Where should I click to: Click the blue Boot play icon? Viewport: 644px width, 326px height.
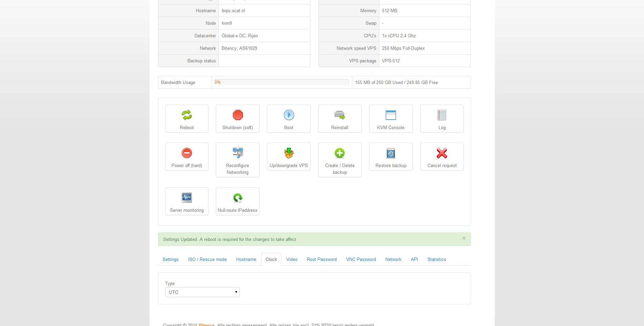pyautogui.click(x=289, y=115)
